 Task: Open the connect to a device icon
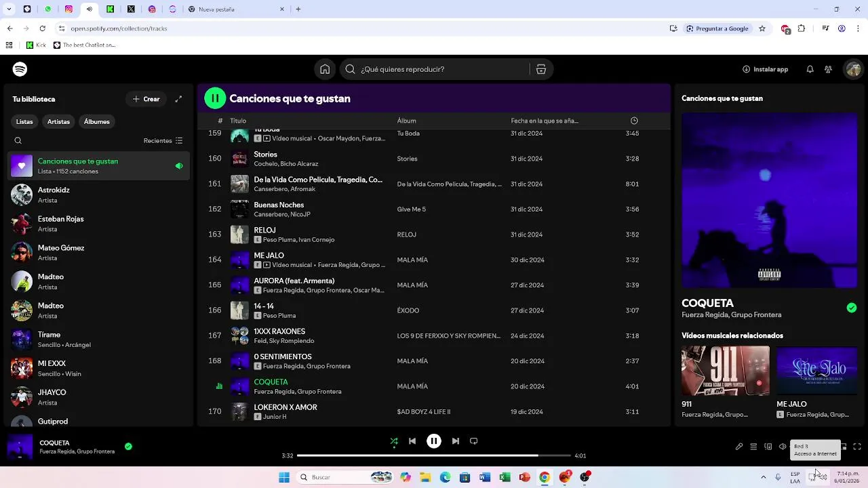[x=768, y=447]
